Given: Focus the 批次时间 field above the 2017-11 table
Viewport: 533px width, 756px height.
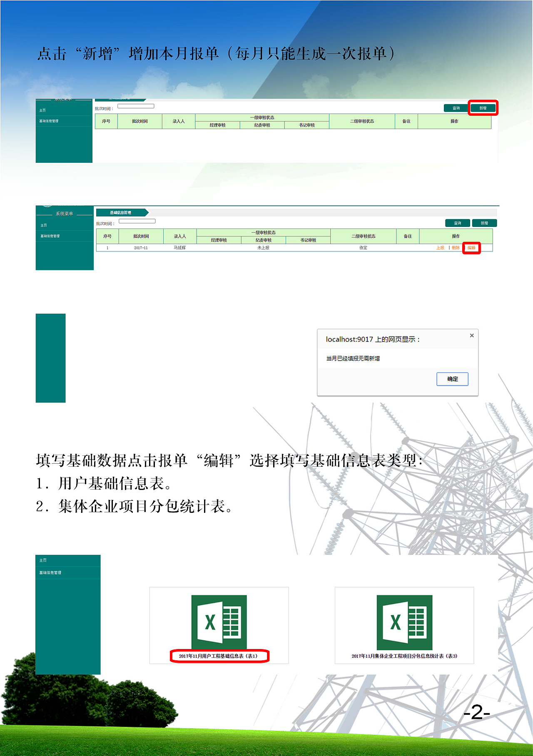Looking at the screenshot, I should [137, 221].
